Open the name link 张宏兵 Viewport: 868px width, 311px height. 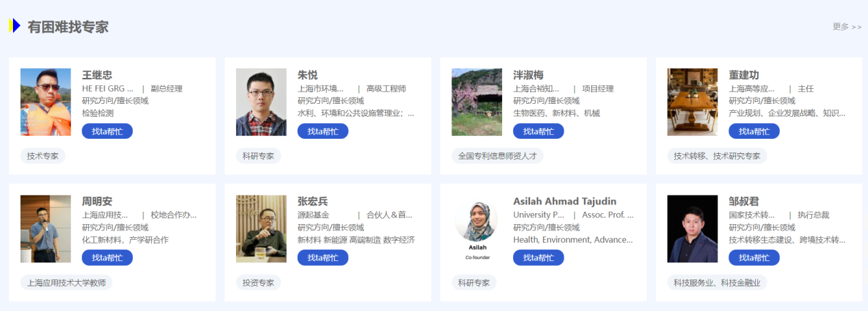click(313, 201)
